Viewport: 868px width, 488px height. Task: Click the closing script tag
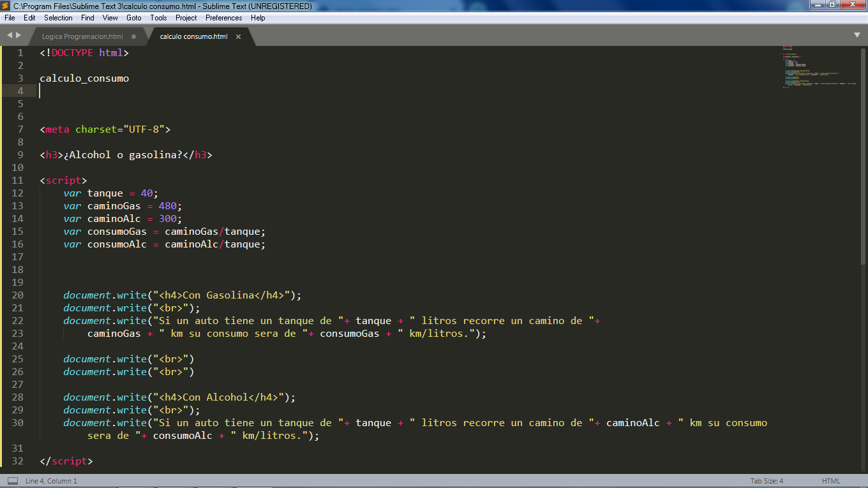pyautogui.click(x=66, y=461)
